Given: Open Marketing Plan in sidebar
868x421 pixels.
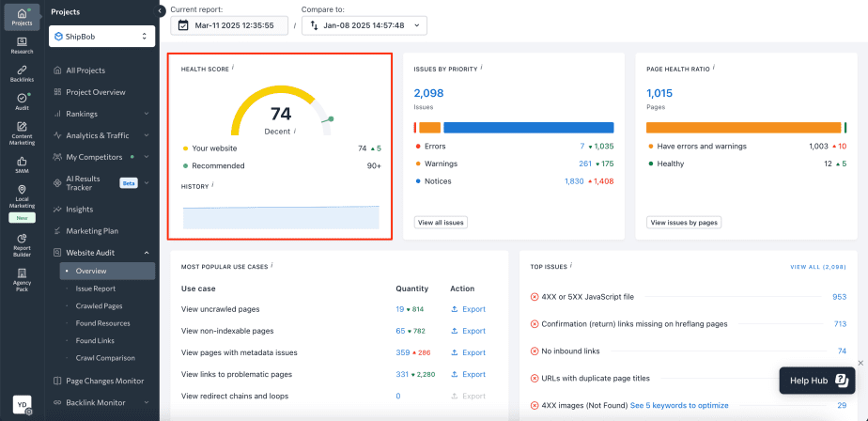Looking at the screenshot, I should [x=92, y=231].
